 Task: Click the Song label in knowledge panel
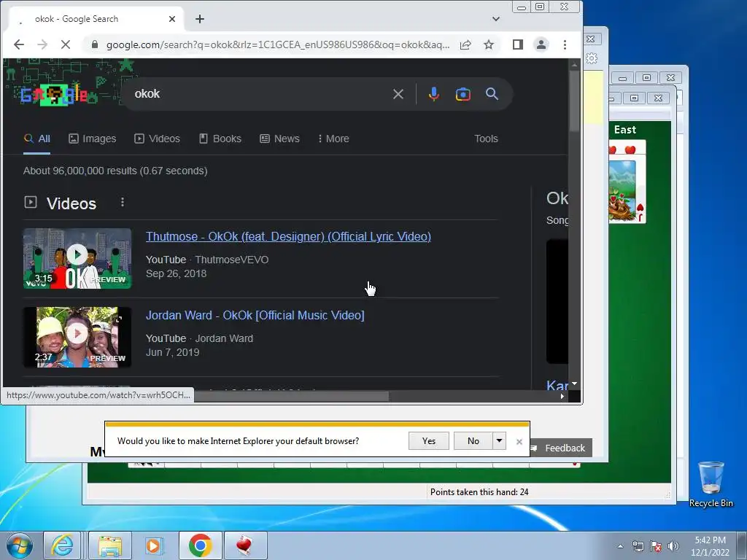557,220
